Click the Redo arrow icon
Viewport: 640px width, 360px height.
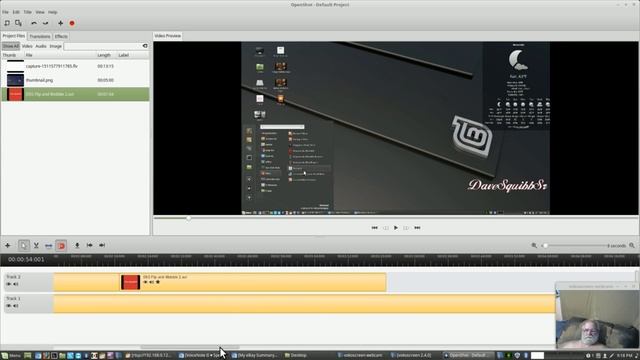(x=45, y=23)
